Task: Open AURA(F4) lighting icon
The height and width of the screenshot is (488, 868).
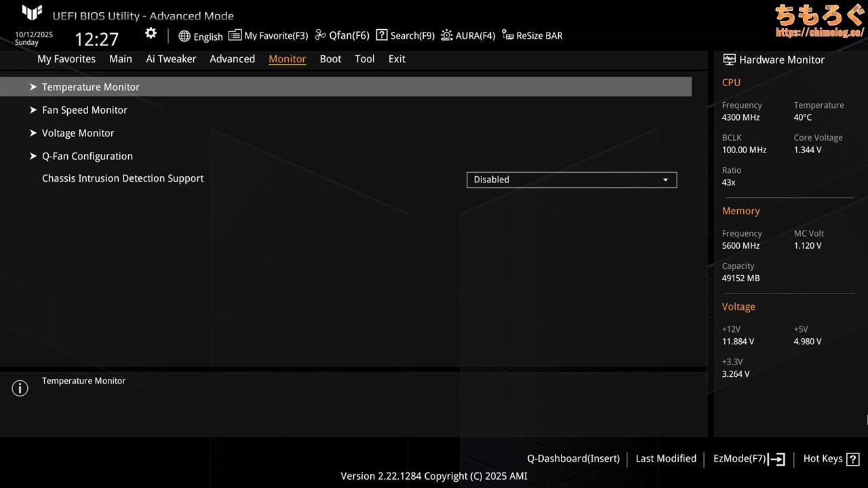Action: [447, 35]
